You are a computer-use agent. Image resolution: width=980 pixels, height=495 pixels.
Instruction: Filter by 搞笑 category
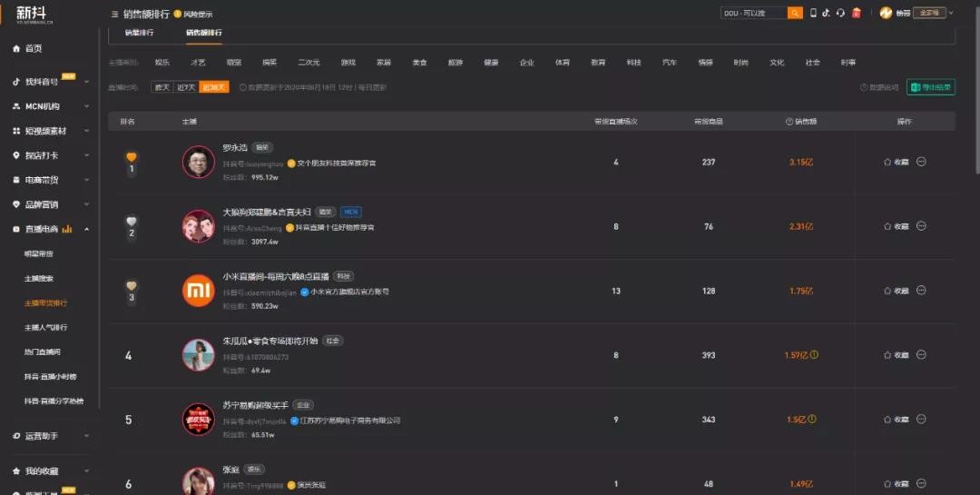coord(269,63)
